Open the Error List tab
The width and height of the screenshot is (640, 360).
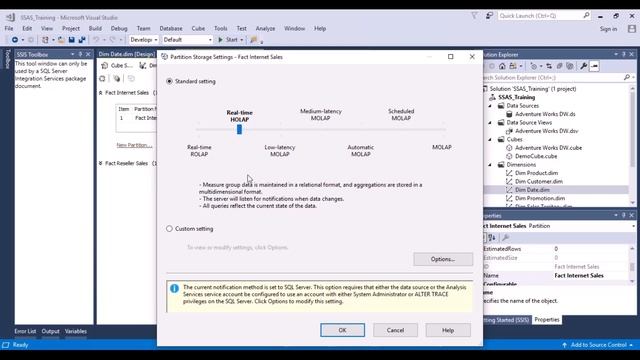[25, 331]
